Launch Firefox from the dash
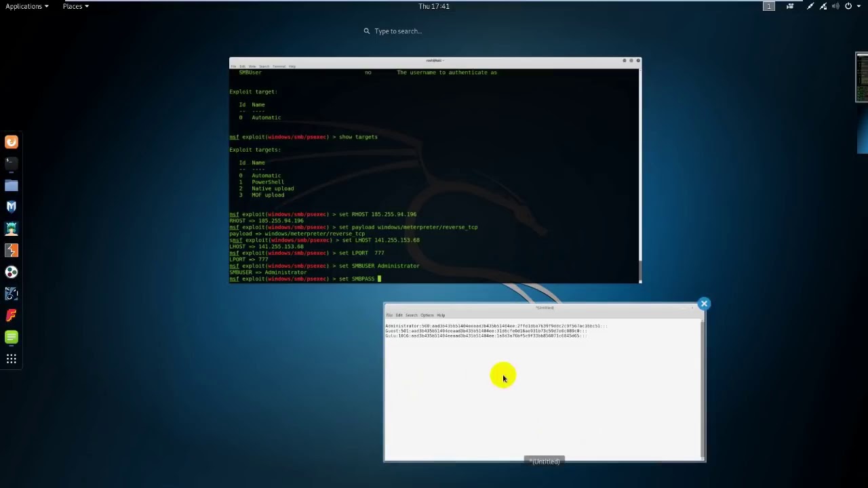Screen dimensions: 868x488 click(12, 142)
